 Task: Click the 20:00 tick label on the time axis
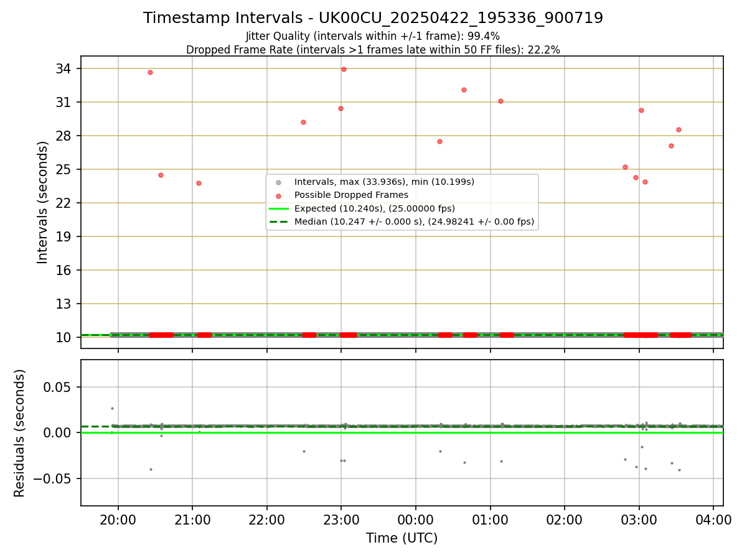click(118, 520)
